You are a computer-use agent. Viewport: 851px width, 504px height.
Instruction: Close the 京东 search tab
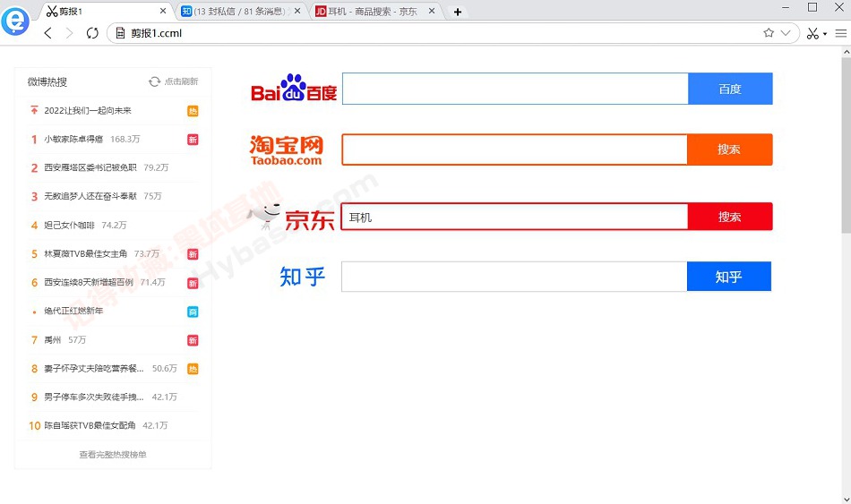432,11
